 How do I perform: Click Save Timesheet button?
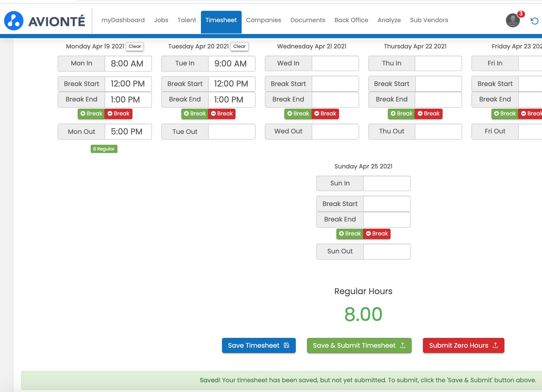[259, 345]
